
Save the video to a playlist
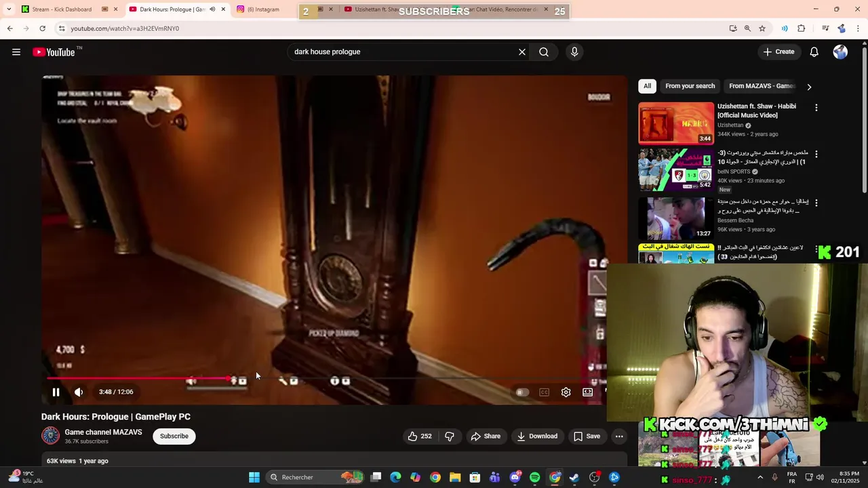[587, 436]
